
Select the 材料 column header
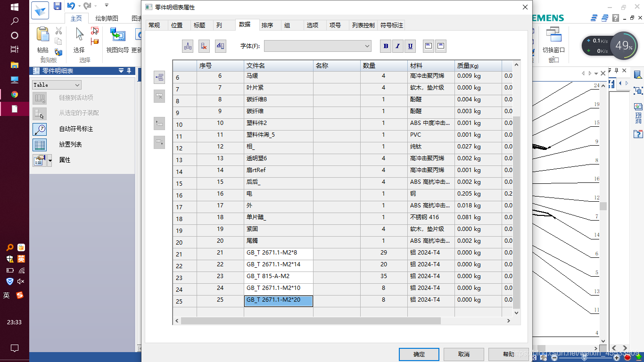click(x=431, y=66)
